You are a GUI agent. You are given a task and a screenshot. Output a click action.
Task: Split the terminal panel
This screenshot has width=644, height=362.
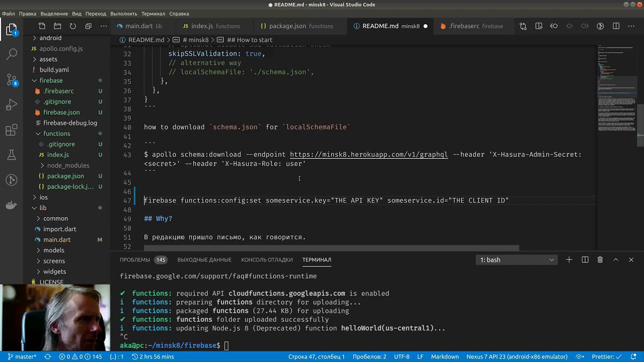pos(585,260)
